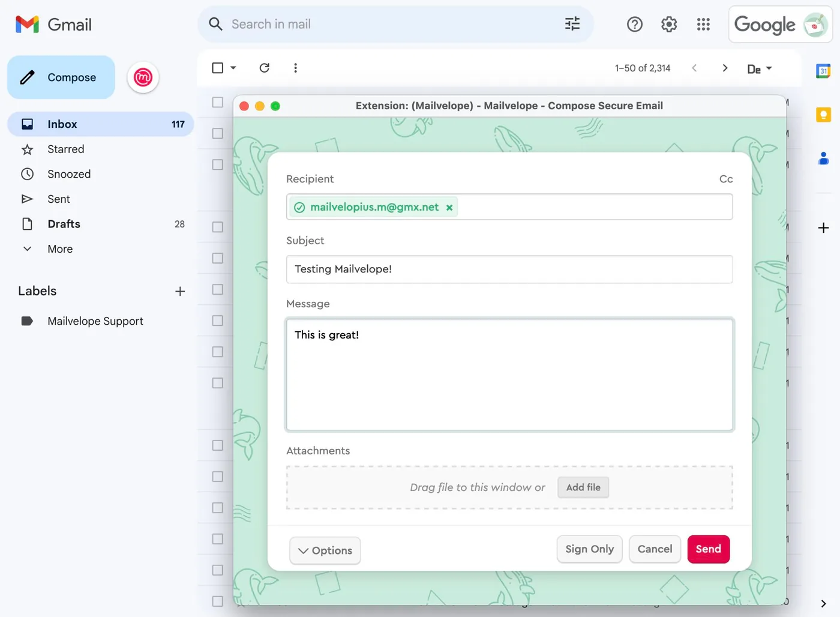Expand the Options section in composer

pyautogui.click(x=325, y=550)
